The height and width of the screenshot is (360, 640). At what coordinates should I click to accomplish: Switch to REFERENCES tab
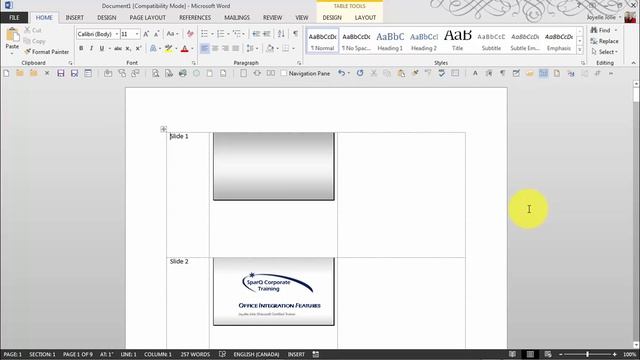195,18
